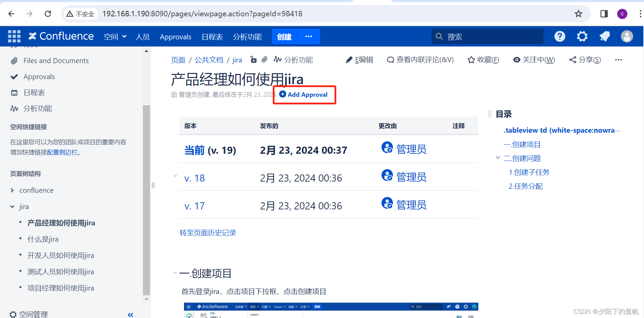Viewport: 644px width, 318px height.
Task: Open attachments paperclip icon in breadcrumb
Action: (x=264, y=59)
